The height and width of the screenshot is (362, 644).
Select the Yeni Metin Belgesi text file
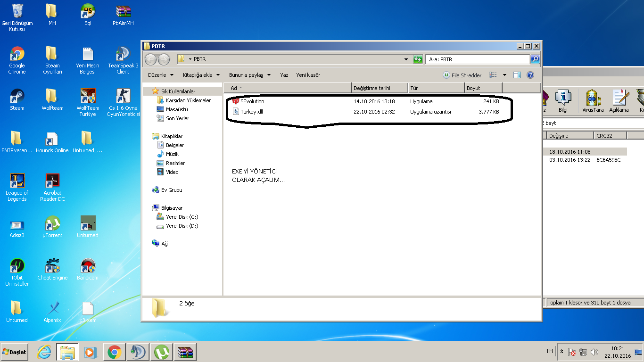(88, 60)
